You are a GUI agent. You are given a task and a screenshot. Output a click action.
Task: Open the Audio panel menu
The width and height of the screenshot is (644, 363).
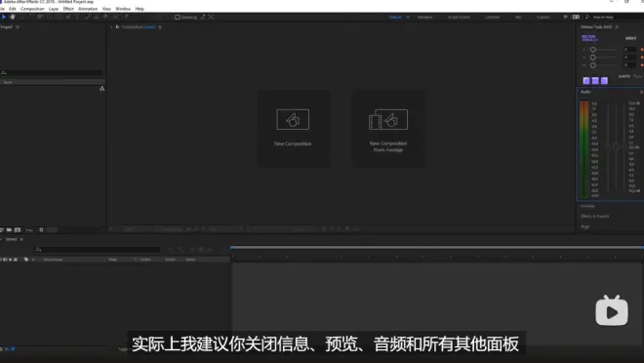click(641, 92)
